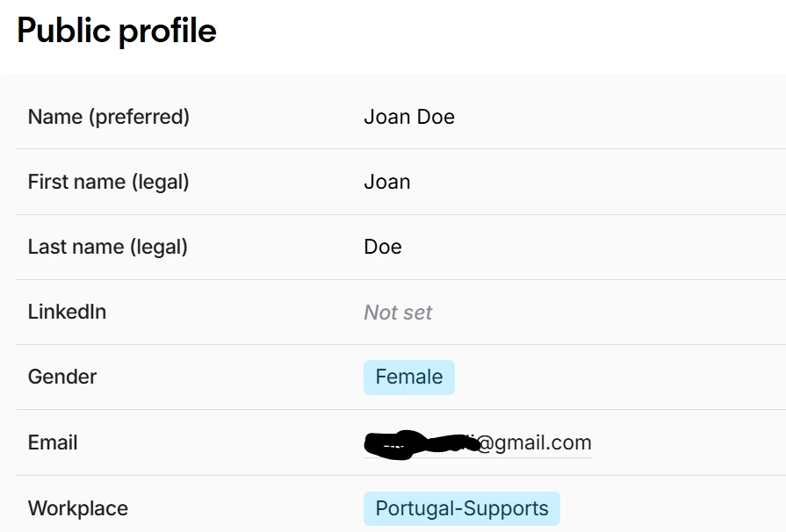Click the "Last name (legal)" label

107,247
